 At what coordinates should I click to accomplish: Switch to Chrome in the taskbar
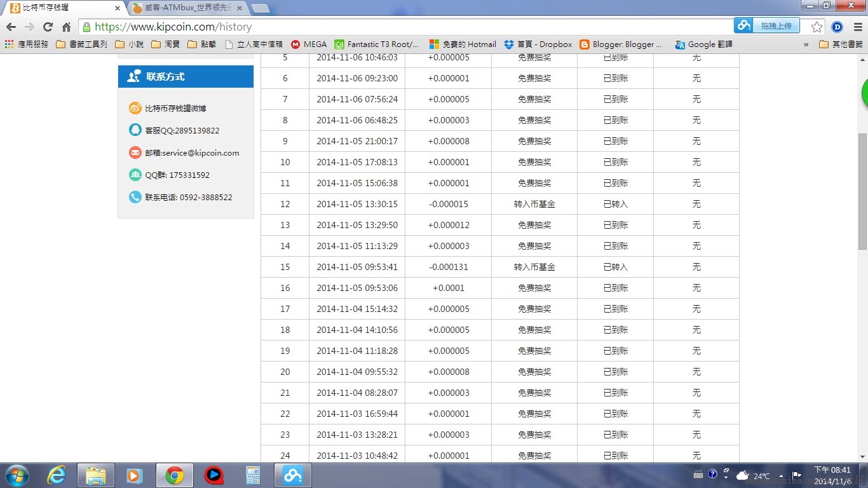[174, 475]
